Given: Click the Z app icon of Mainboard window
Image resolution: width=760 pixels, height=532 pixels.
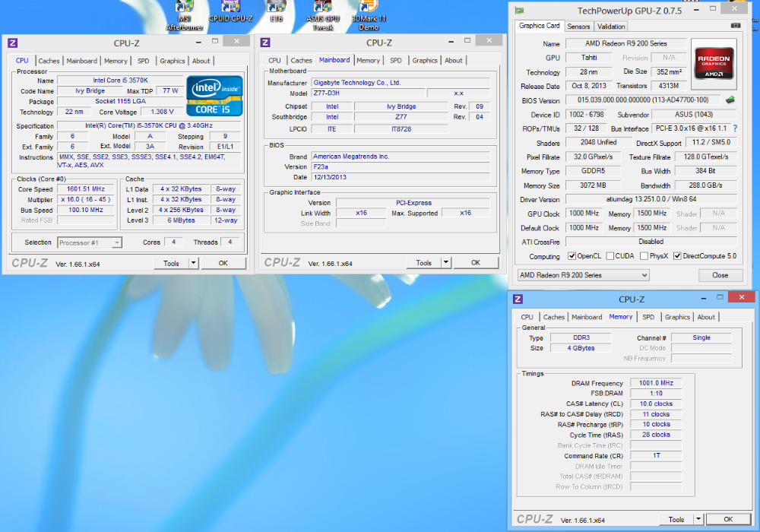Looking at the screenshot, I should tap(265, 42).
